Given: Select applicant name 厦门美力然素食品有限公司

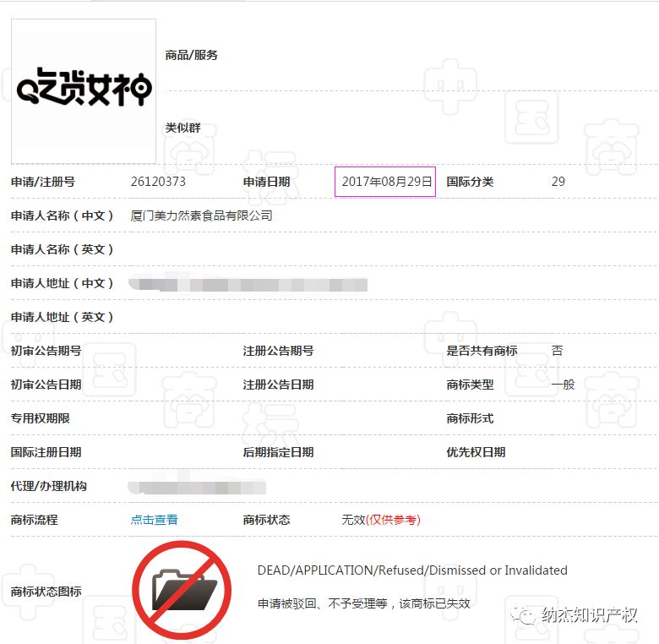Looking at the screenshot, I should (201, 216).
